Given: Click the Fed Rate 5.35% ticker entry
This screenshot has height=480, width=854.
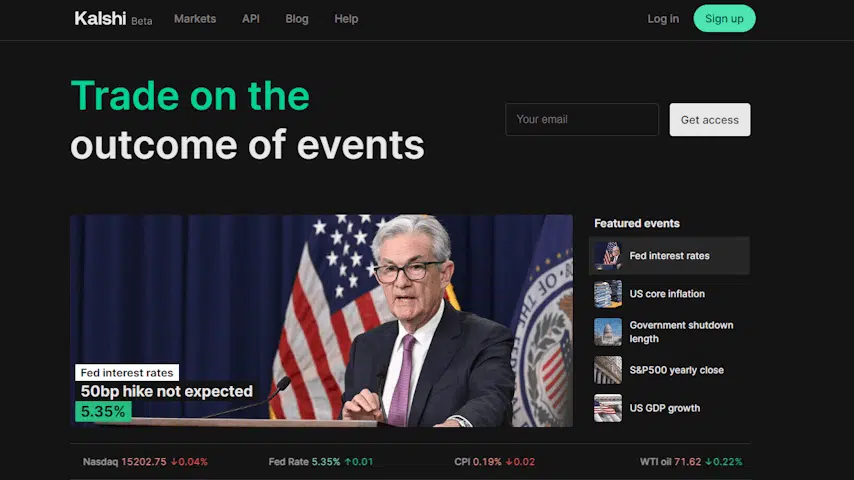Looking at the screenshot, I should 321,461.
